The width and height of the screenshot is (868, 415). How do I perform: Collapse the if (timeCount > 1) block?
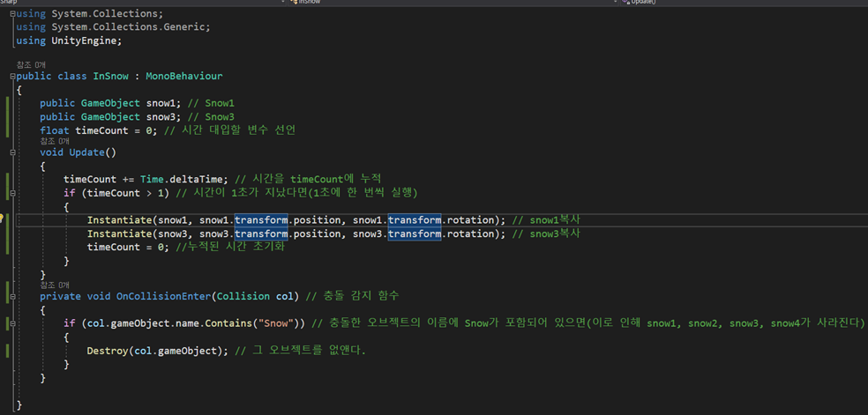pyautogui.click(x=12, y=194)
